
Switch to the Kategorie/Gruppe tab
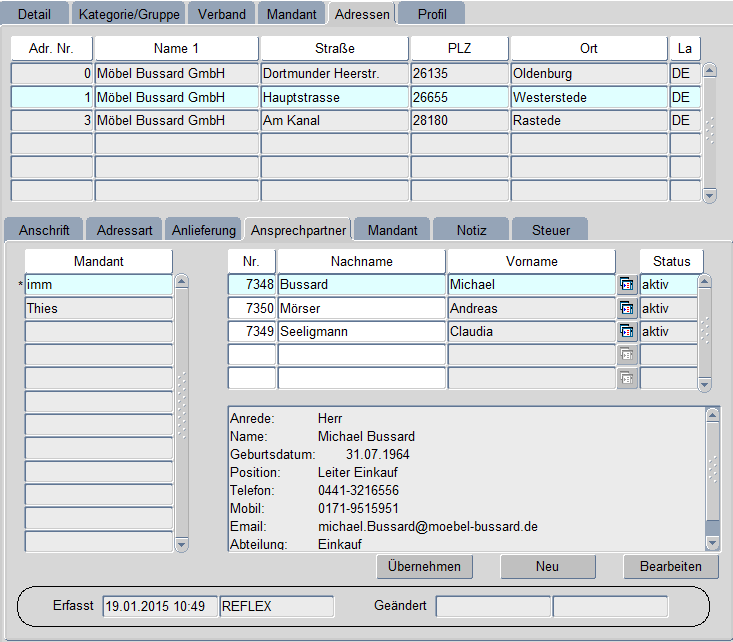pos(128,14)
